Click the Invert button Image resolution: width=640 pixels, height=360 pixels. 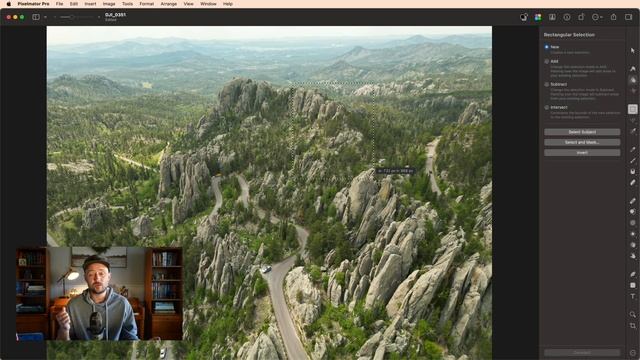(x=582, y=152)
